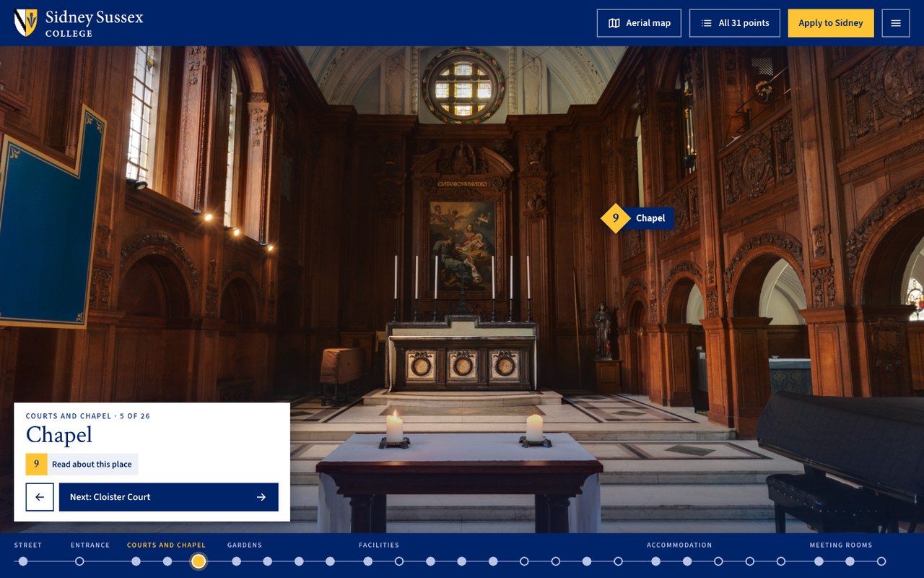This screenshot has height=578, width=924.
Task: Choose the Courts and Chapel section label
Action: tap(166, 545)
